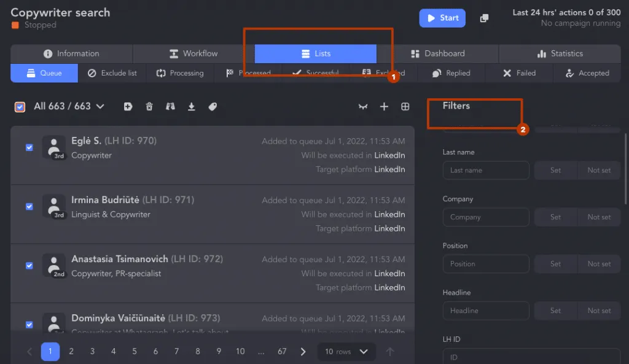Click Irmina Budriūtė profile avatar
This screenshot has height=364, width=629.
(54, 206)
